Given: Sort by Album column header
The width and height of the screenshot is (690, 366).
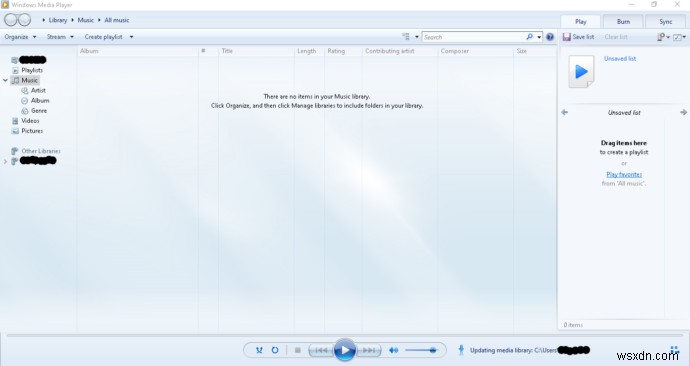Looking at the screenshot, I should [138, 51].
